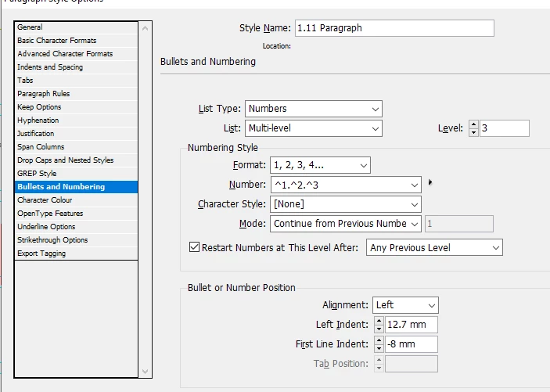Open the Any Previous Level dropdown
The width and height of the screenshot is (550, 392).
(434, 248)
